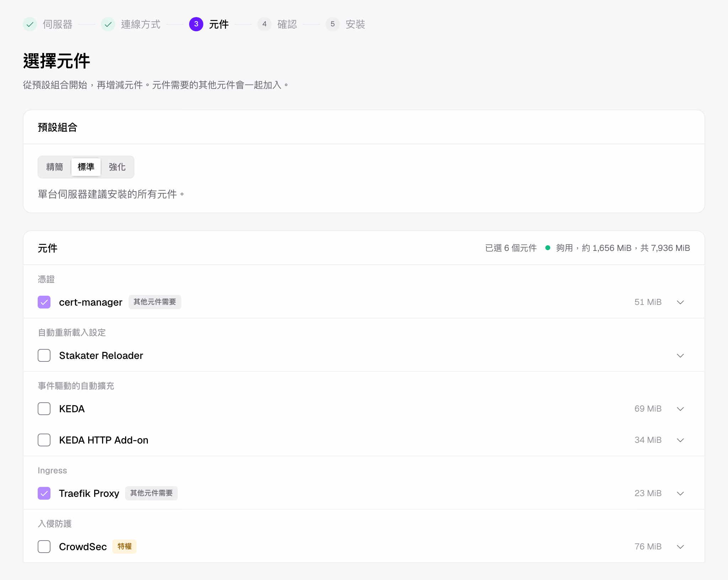Select the 精簡 preset tab
728x580 pixels.
[55, 167]
